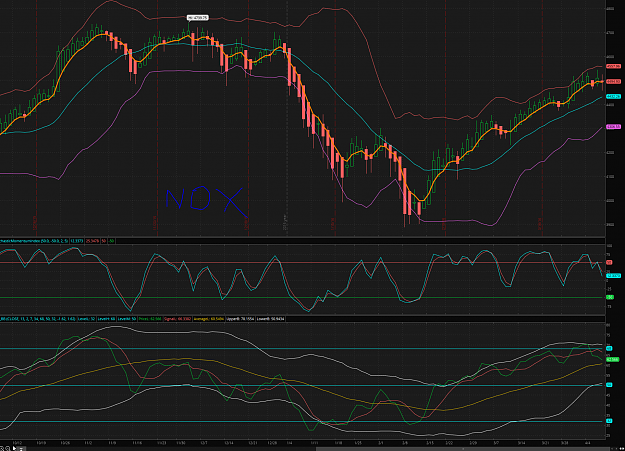Click the 4/4 date label on time axis
The image size is (625, 451).
(x=588, y=443)
